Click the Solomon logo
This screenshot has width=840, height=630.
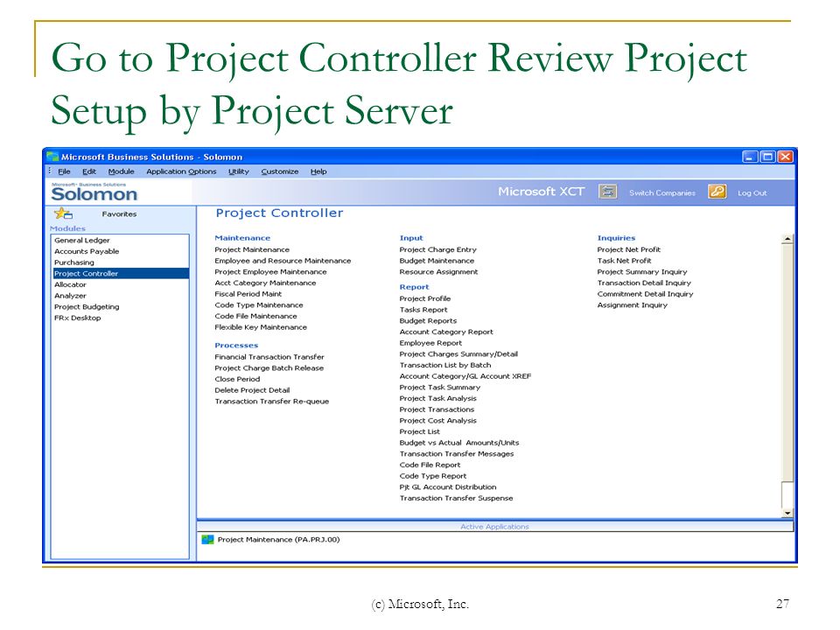point(94,192)
